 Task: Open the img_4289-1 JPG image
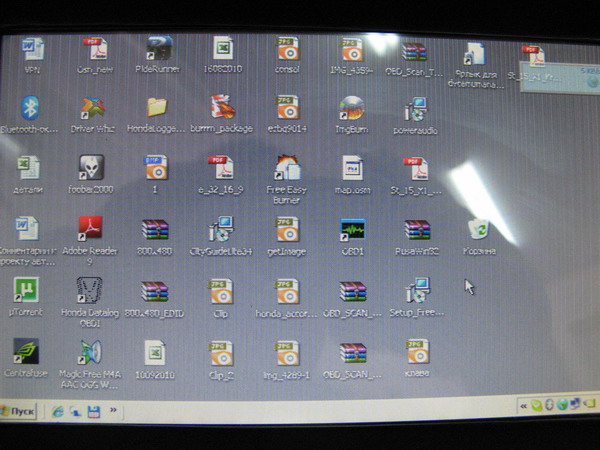(x=287, y=353)
